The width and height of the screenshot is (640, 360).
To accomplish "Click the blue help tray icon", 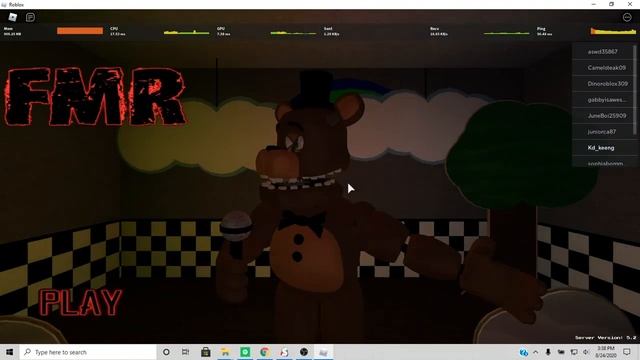I will click(524, 352).
